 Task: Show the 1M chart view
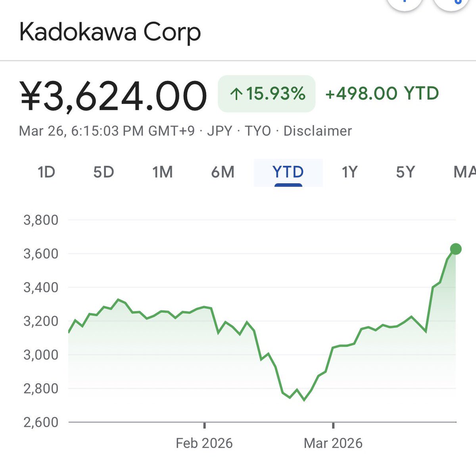point(163,173)
